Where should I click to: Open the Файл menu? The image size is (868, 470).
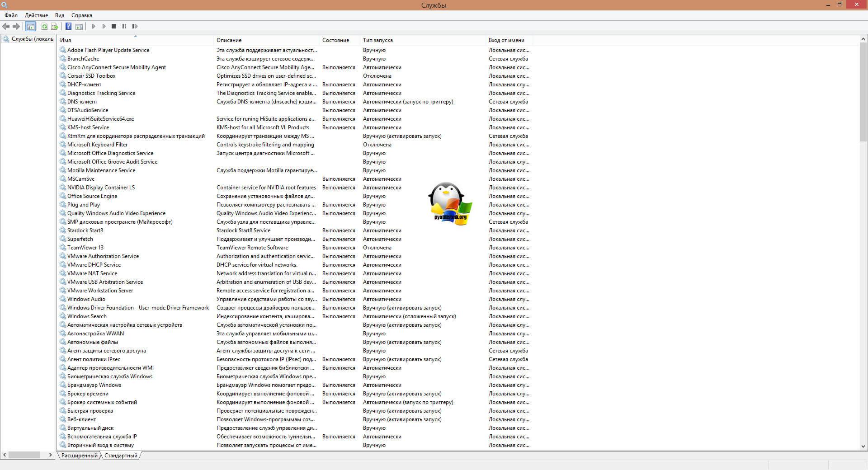11,15
